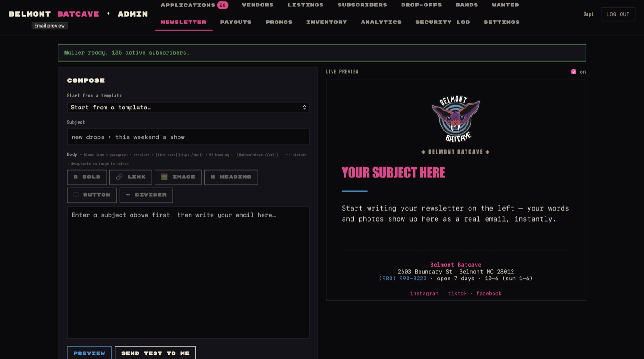Click the Belmont Batcave footer name link

click(x=455, y=265)
